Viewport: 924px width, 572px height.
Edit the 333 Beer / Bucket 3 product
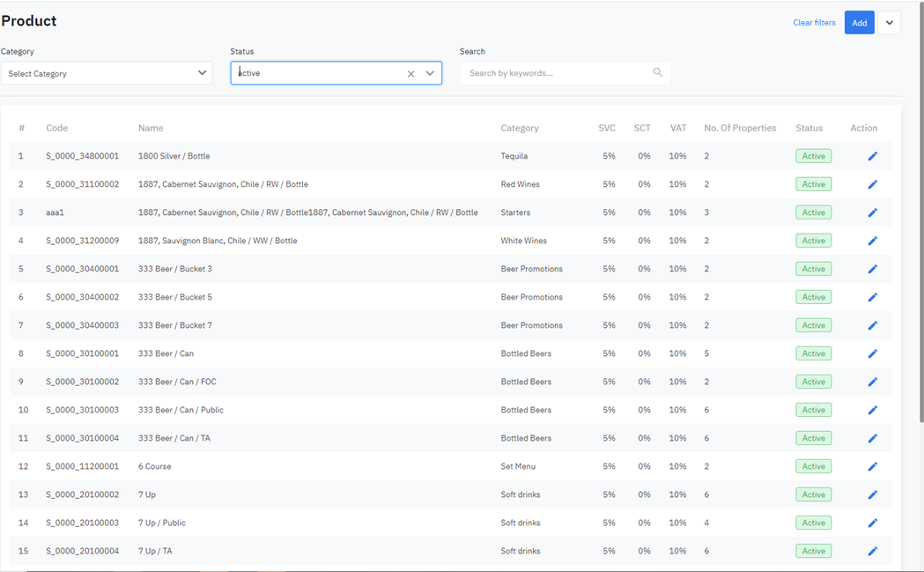872,269
